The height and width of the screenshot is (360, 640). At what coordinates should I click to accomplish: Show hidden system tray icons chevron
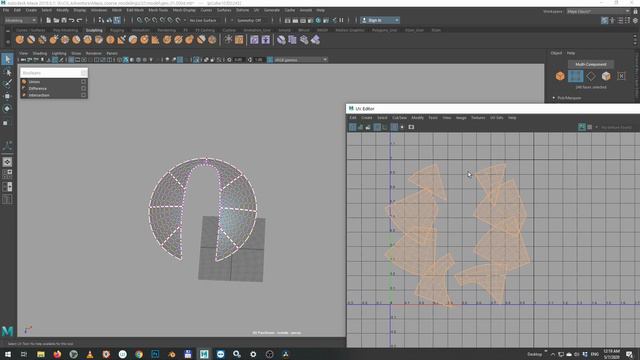553,354
